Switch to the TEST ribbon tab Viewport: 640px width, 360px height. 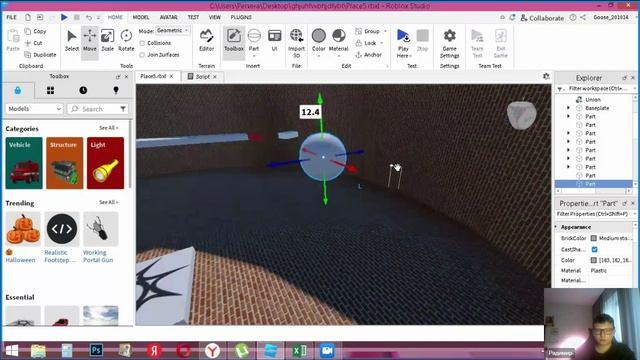click(x=193, y=17)
